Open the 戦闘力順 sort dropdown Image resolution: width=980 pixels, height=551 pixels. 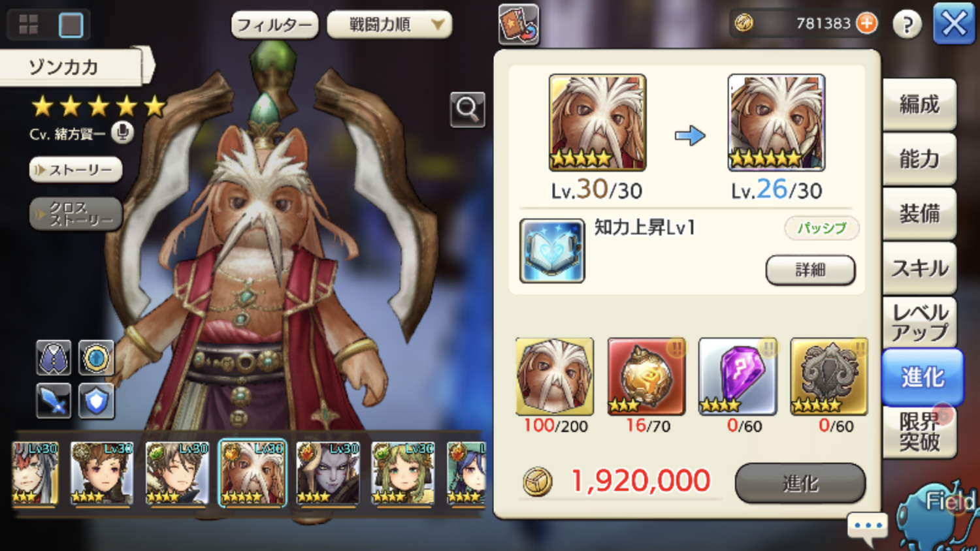[389, 25]
